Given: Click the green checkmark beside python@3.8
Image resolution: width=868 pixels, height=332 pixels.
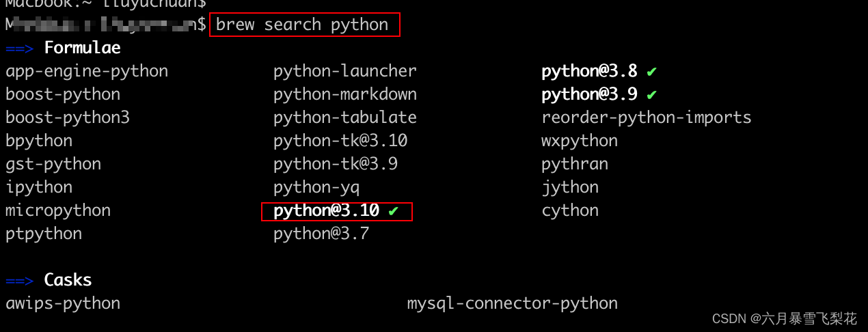Looking at the screenshot, I should [x=652, y=71].
